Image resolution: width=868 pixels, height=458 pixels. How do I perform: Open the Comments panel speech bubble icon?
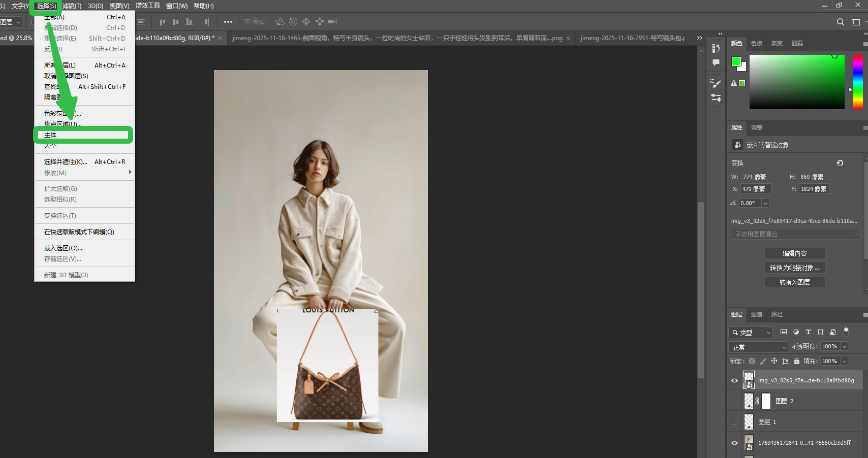click(x=716, y=62)
